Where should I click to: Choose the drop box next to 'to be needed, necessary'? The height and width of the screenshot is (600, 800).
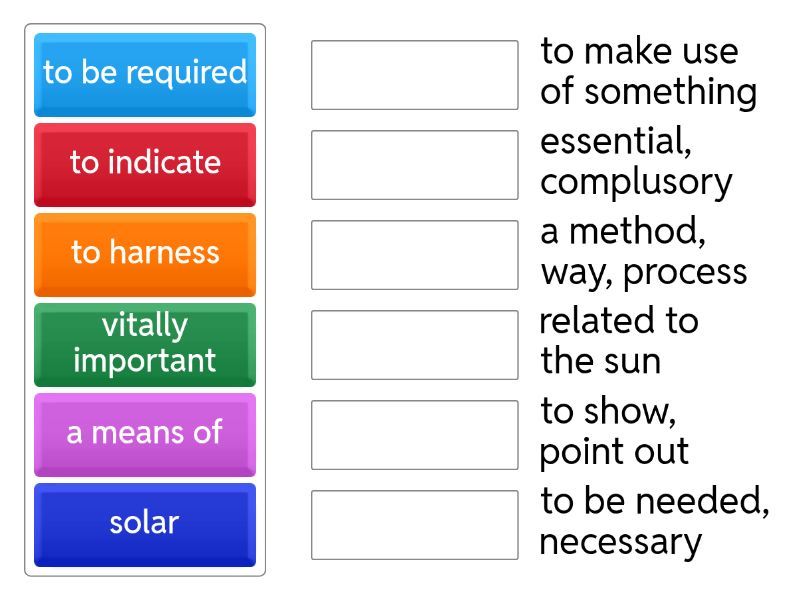pos(414,525)
